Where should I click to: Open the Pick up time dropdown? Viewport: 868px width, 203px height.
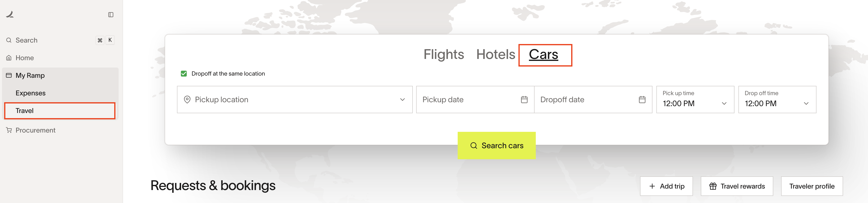(695, 100)
